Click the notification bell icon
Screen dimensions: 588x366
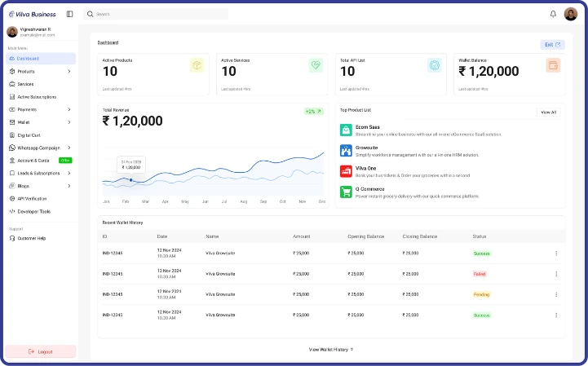click(553, 14)
